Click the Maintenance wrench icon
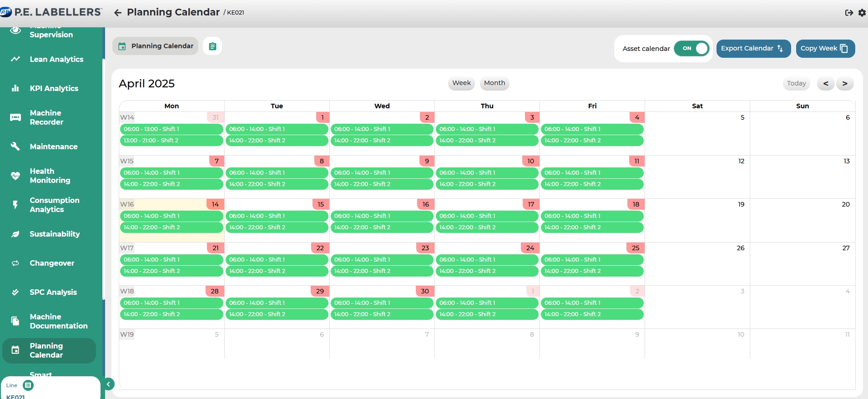 (x=15, y=146)
